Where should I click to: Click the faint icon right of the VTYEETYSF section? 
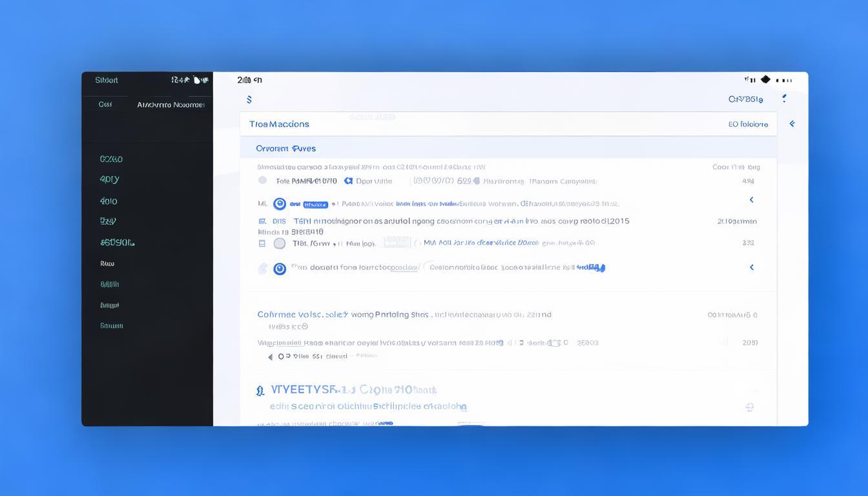(x=749, y=407)
